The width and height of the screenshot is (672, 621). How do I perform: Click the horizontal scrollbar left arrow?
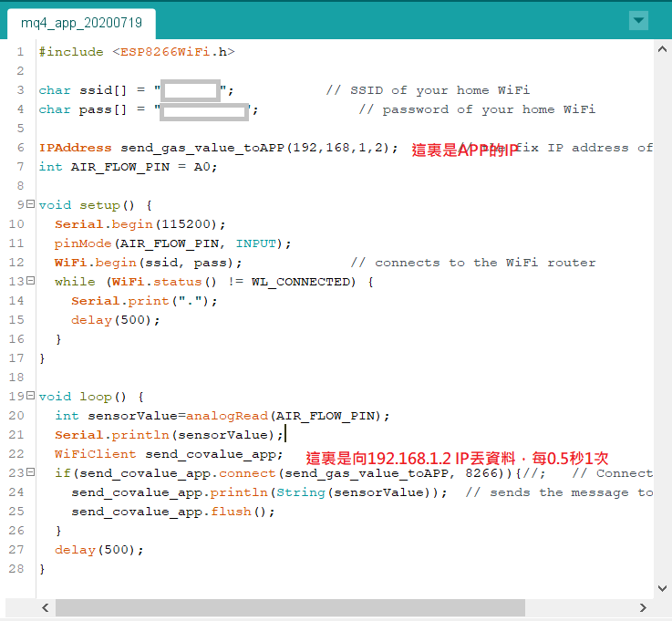[45, 607]
